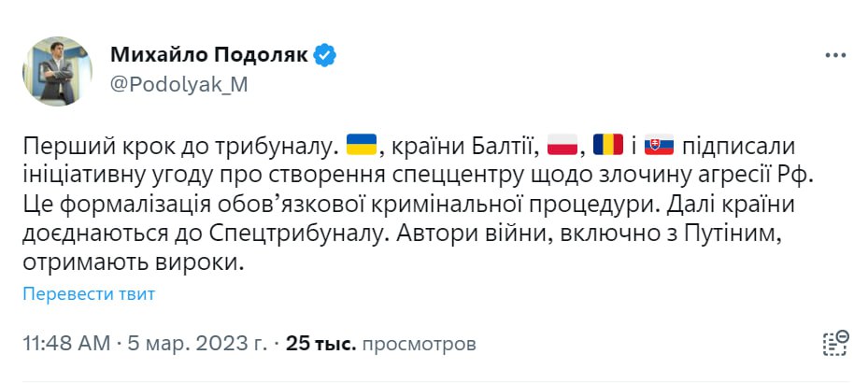Click the 25 тыс. просмотров view count

pyautogui.click(x=381, y=344)
